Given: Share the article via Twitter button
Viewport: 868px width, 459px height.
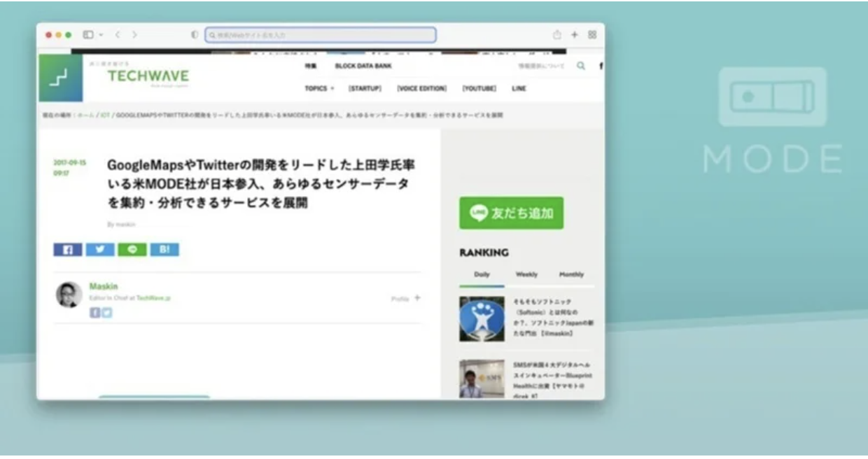Looking at the screenshot, I should tap(100, 250).
